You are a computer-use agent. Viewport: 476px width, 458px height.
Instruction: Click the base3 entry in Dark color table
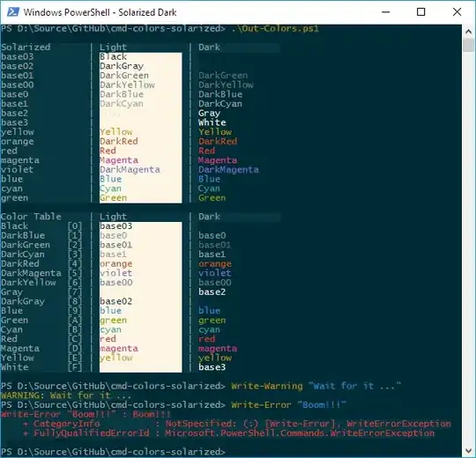click(212, 367)
